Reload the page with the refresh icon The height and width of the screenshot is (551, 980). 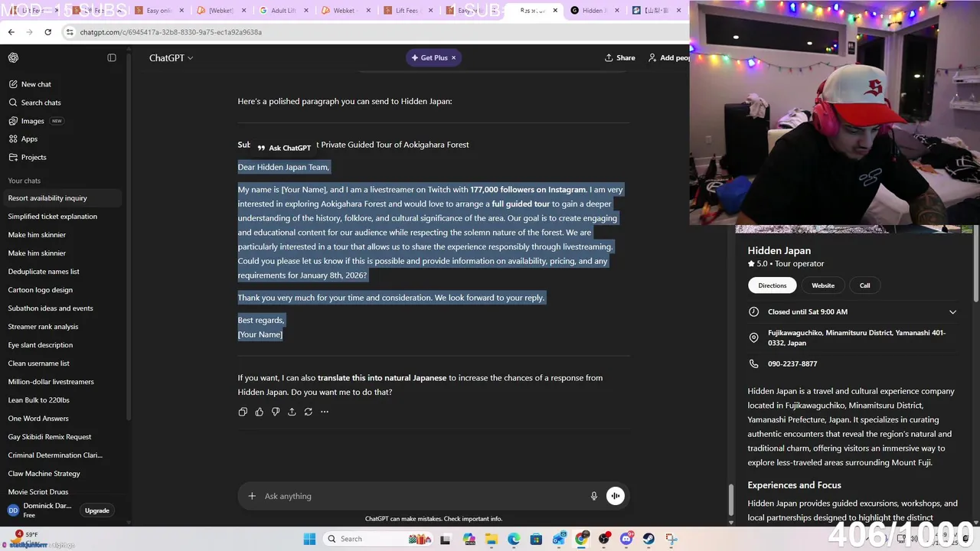point(47,32)
